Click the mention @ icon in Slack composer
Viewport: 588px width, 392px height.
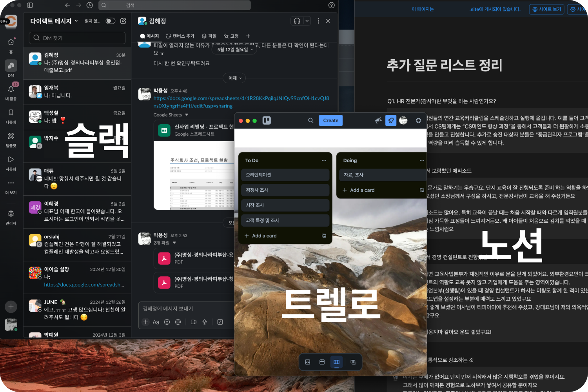click(x=178, y=322)
